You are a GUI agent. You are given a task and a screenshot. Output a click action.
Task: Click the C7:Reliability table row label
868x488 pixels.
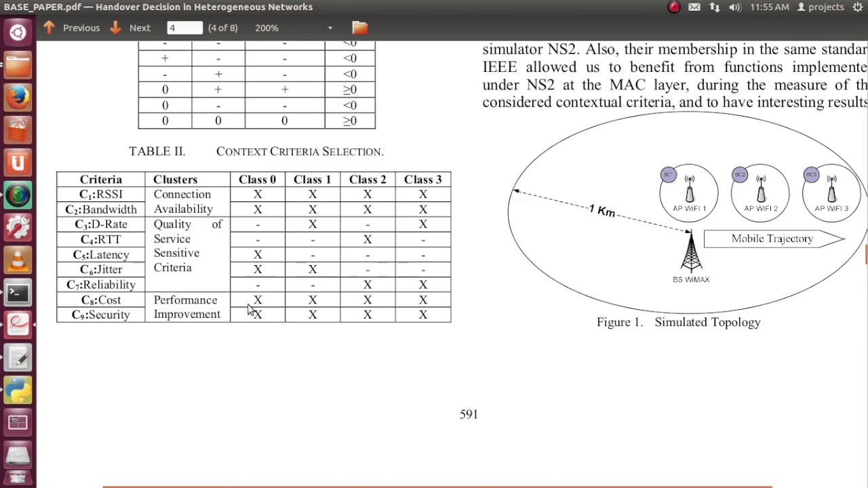pos(101,285)
